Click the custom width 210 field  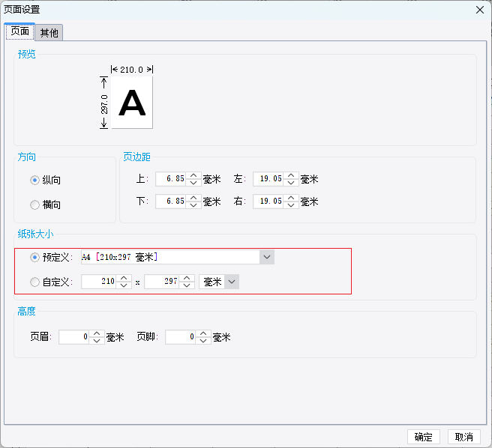(x=99, y=282)
